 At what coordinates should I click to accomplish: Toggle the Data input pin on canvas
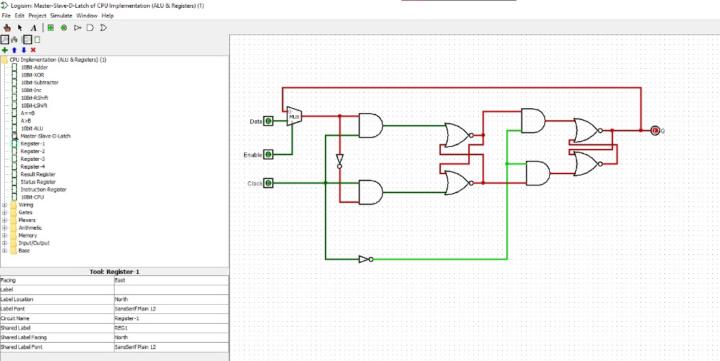[269, 121]
